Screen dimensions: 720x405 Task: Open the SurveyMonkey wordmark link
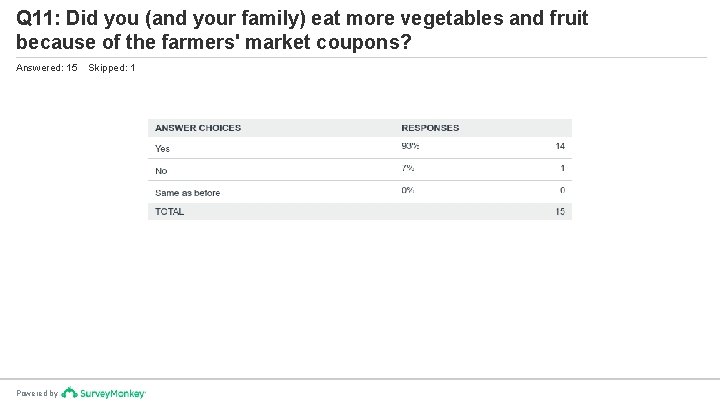point(111,393)
